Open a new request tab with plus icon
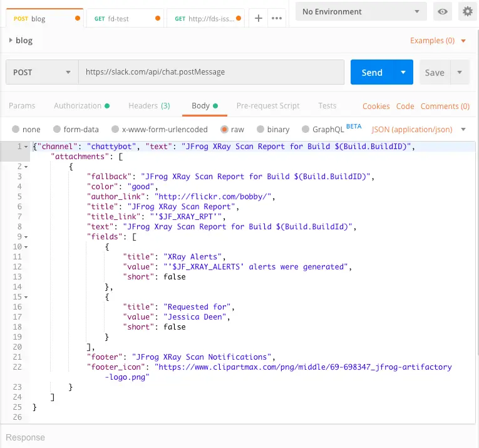 click(x=259, y=18)
